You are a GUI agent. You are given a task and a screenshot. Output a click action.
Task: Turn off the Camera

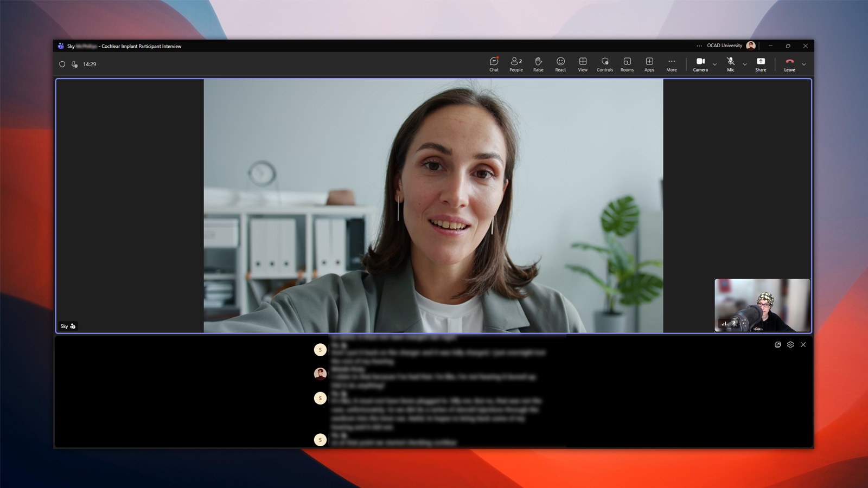pos(700,64)
